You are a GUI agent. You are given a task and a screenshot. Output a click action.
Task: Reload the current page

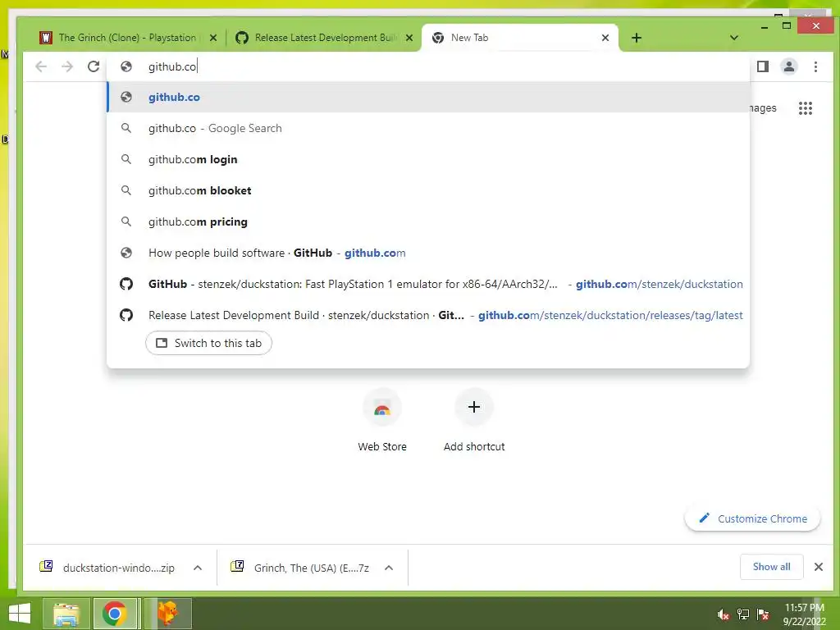pos(94,66)
